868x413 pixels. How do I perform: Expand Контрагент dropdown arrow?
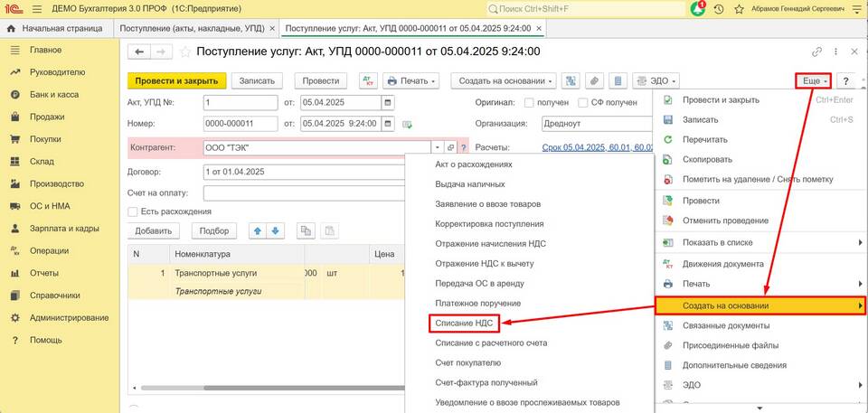click(438, 148)
